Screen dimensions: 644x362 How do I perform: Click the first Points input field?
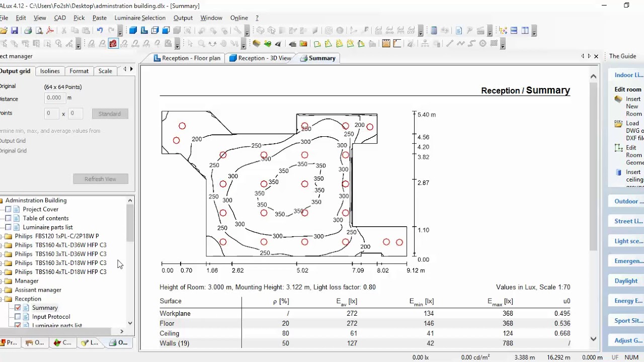(52, 113)
